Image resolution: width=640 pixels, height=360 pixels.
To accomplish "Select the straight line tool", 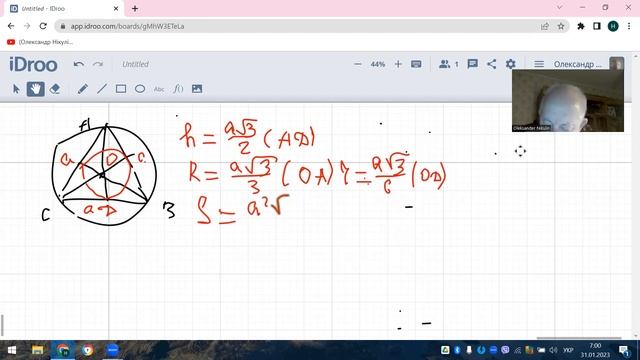I will 102,89.
